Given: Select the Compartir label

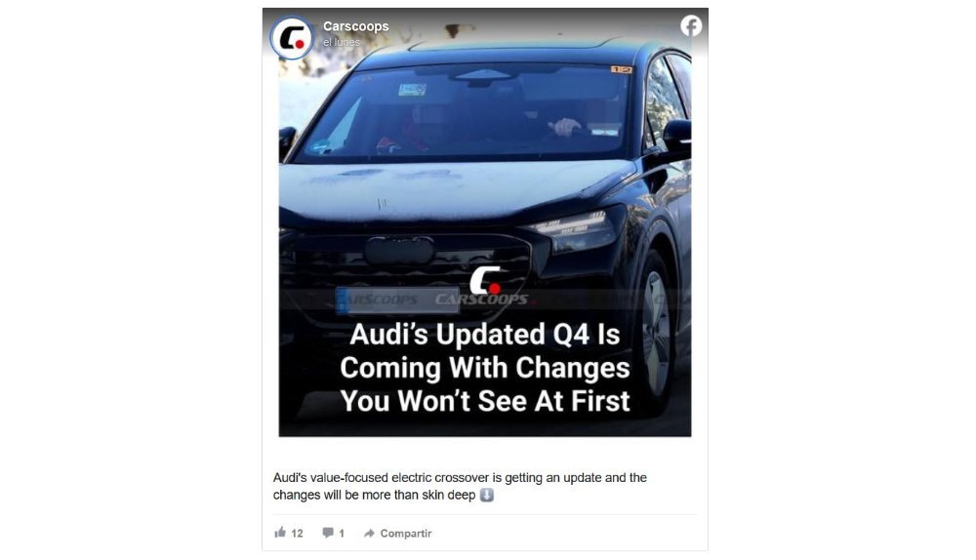Looking at the screenshot, I should click(x=406, y=534).
